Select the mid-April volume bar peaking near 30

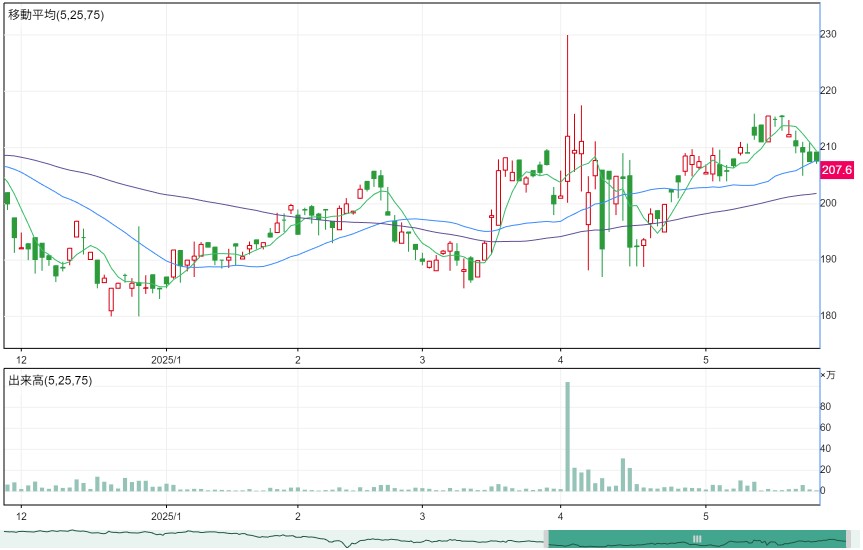(623, 475)
